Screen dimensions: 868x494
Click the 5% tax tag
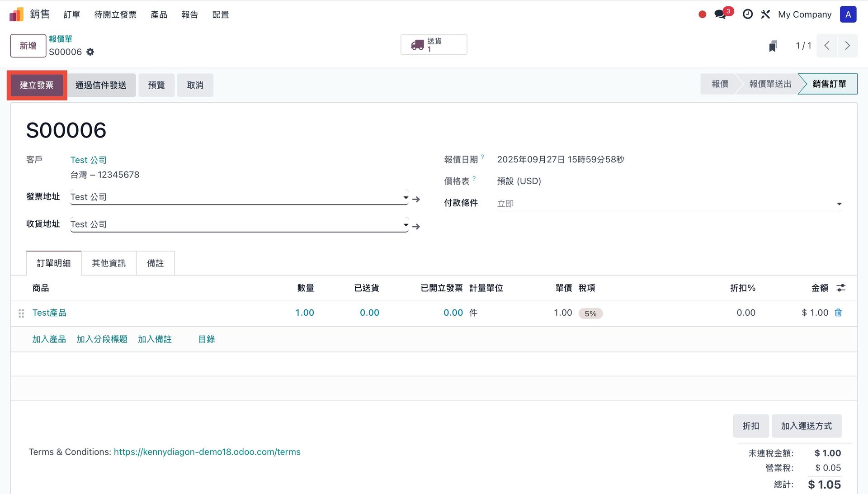point(590,313)
